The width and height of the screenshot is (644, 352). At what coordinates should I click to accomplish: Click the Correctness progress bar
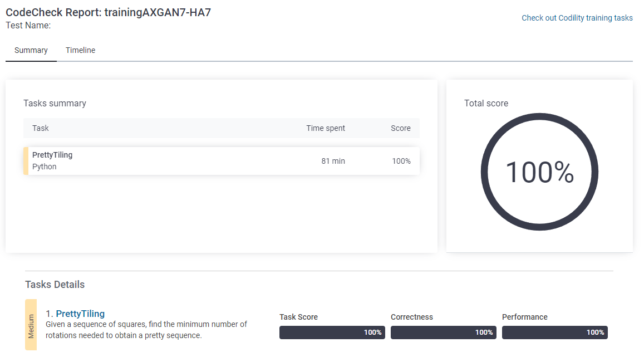click(444, 333)
